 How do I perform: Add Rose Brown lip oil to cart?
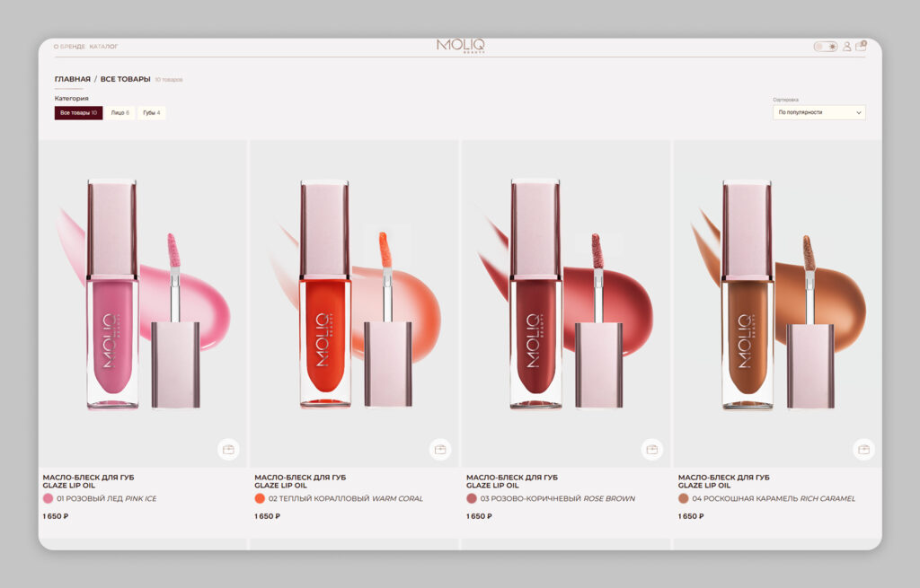click(652, 450)
